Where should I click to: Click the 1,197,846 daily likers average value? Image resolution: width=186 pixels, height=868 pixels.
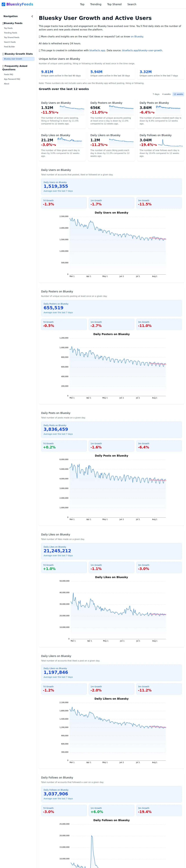[x=56, y=672]
